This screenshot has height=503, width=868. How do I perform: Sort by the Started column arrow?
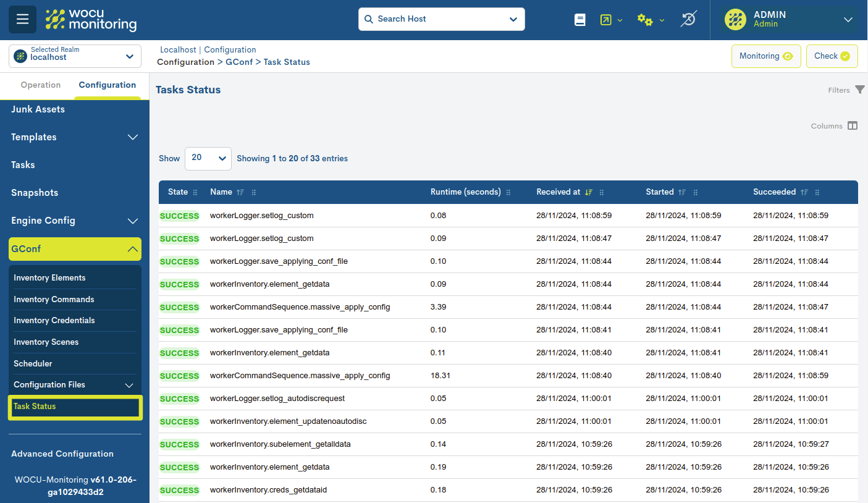[x=682, y=192]
